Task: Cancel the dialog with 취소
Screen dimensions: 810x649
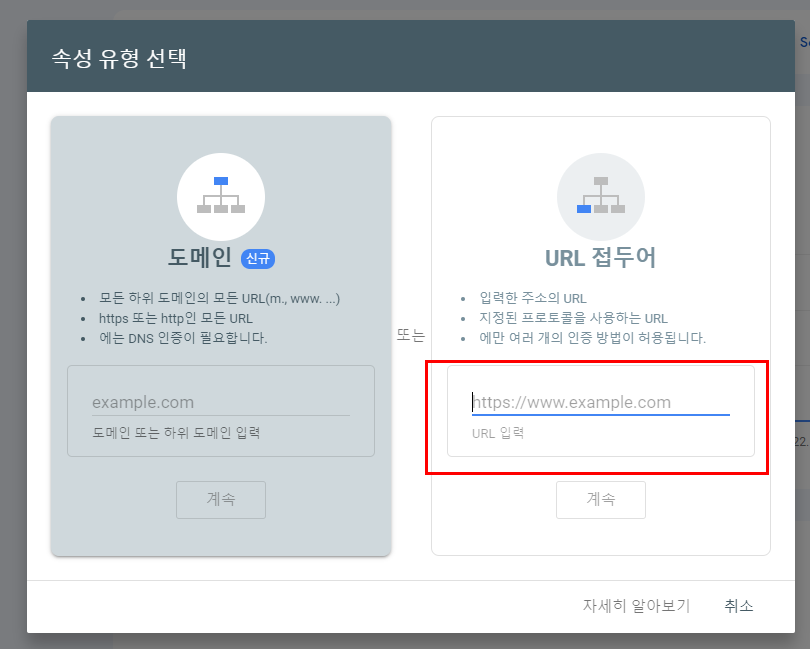Action: pyautogui.click(x=739, y=605)
